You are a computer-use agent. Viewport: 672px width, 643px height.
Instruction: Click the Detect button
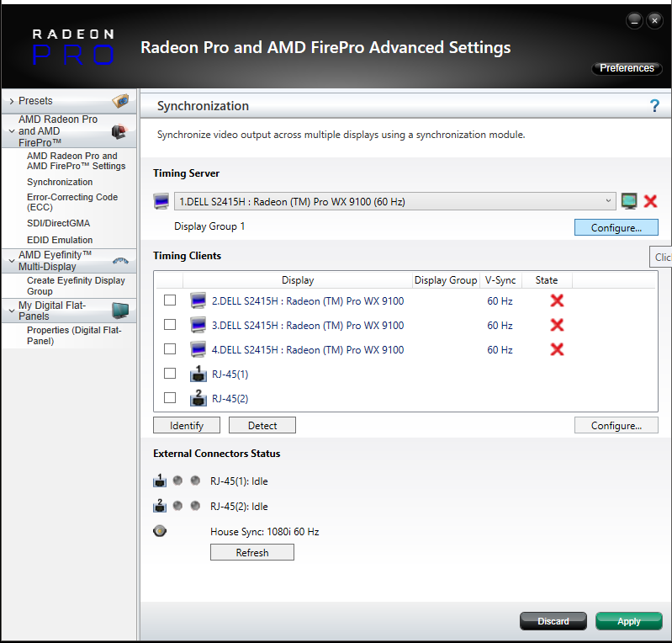click(x=262, y=425)
